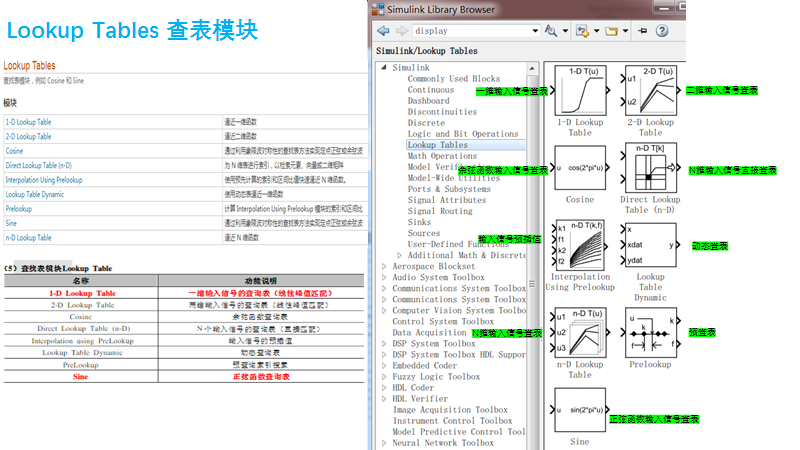Expand the Fuzzy Logic Toolbox node
The width and height of the screenshot is (800, 450).
pos(384,377)
